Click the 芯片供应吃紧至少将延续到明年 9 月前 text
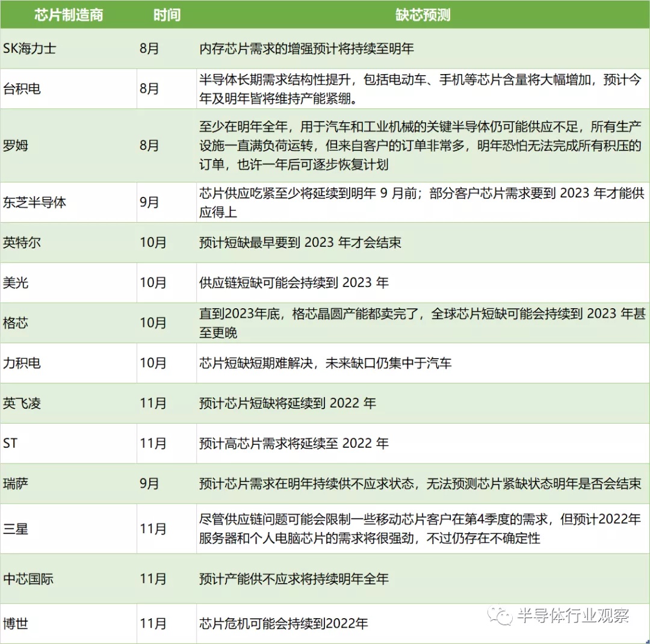This screenshot has width=650, height=644. click(x=308, y=193)
